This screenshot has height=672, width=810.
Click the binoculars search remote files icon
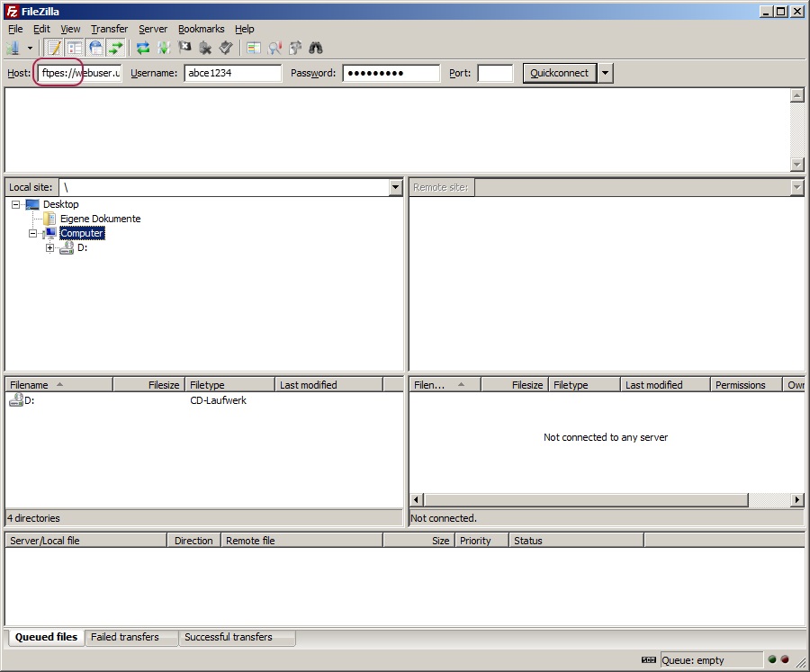[316, 48]
